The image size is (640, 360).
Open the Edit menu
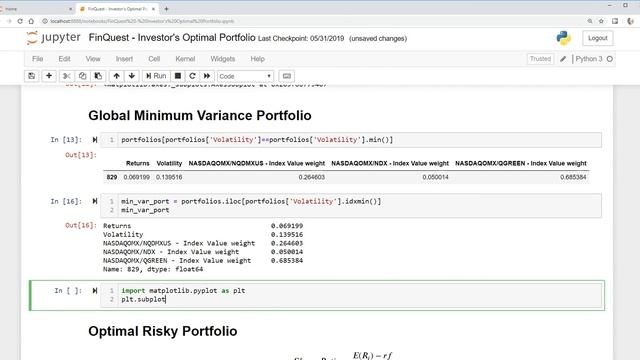point(64,59)
